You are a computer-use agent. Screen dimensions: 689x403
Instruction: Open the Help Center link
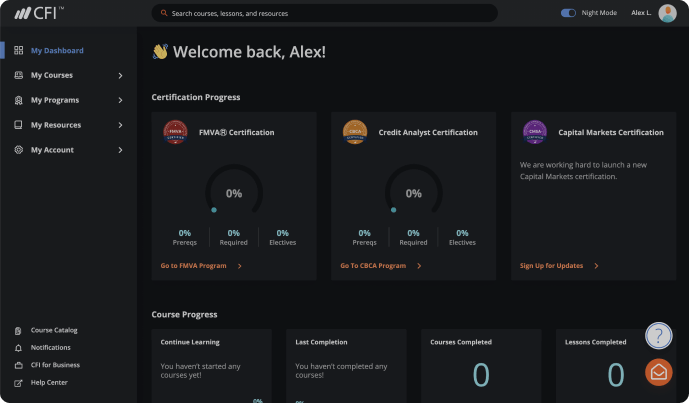coord(49,382)
